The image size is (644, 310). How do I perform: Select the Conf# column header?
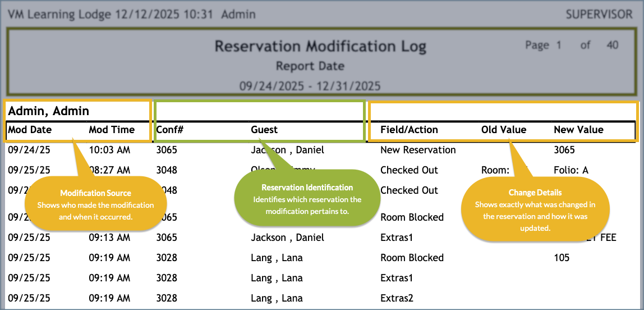pos(167,130)
